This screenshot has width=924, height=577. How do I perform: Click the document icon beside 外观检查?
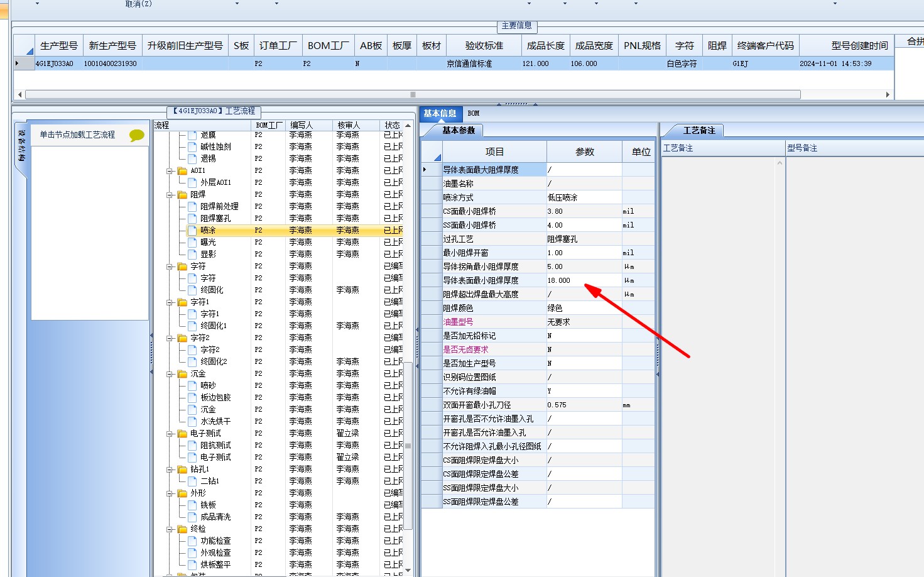(x=192, y=552)
